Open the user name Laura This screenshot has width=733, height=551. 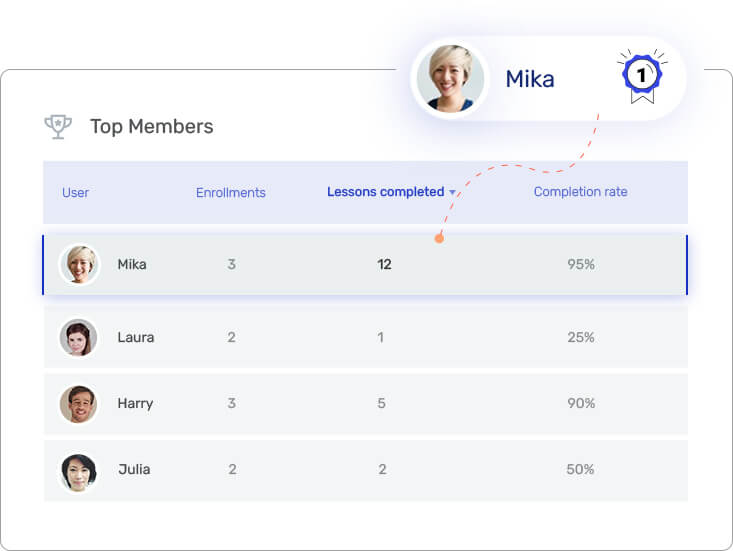[136, 338]
